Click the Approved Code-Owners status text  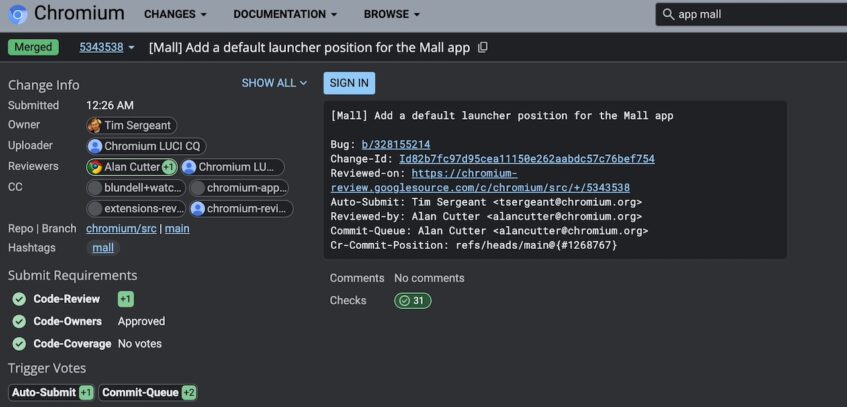[x=142, y=322]
